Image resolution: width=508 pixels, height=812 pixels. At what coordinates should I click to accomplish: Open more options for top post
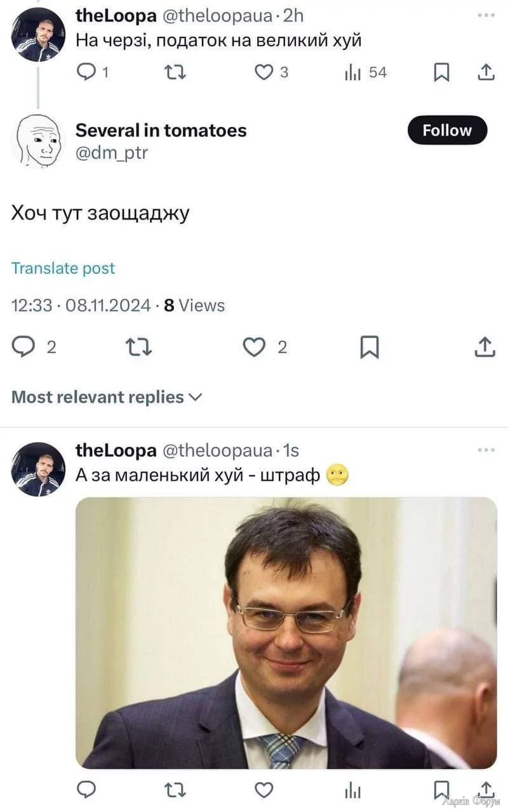(486, 14)
